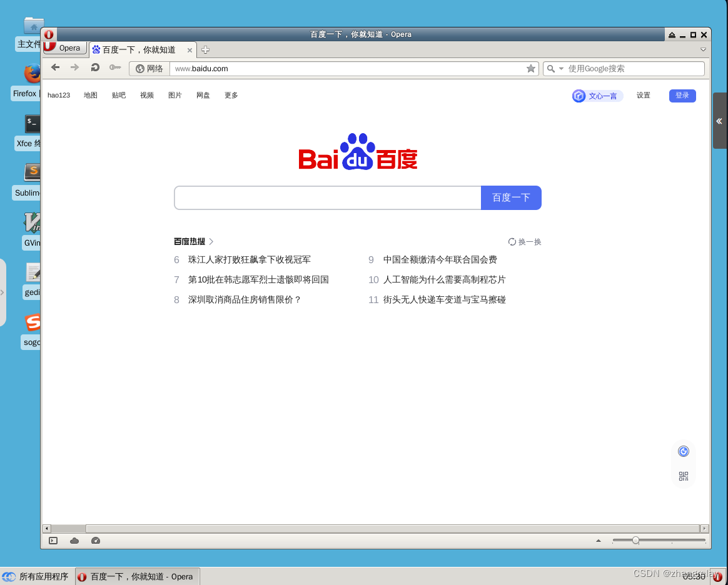The height and width of the screenshot is (585, 728).
Task: Open 中国全额缴清今年联合国会费
Action: [440, 260]
